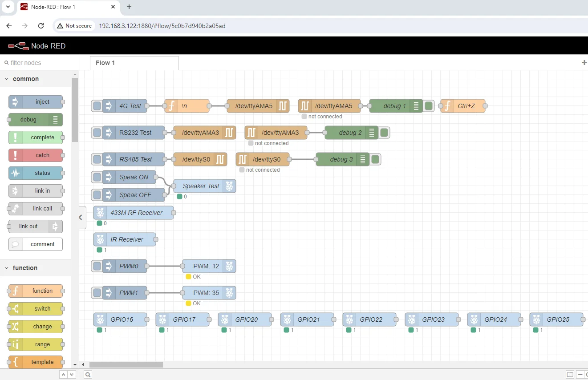
Task: Click the Raspberry Pi icon on Speaker Test
Action: click(229, 186)
